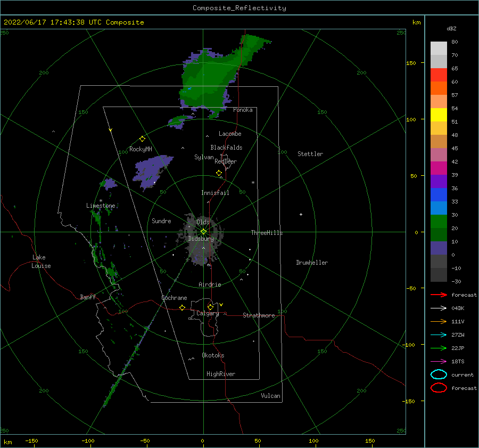Click the yellow diamond marker below RedDeer

point(219,173)
